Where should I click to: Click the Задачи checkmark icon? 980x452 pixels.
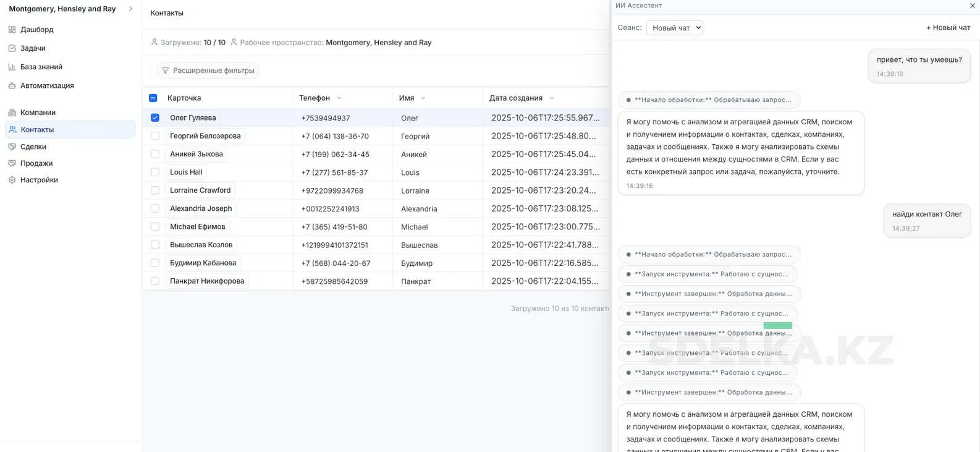(x=12, y=48)
